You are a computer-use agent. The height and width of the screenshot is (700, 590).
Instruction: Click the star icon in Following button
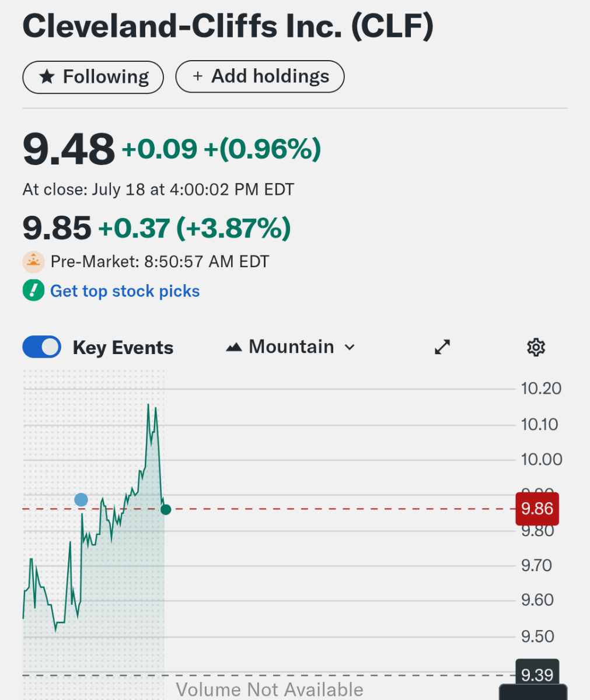(47, 77)
